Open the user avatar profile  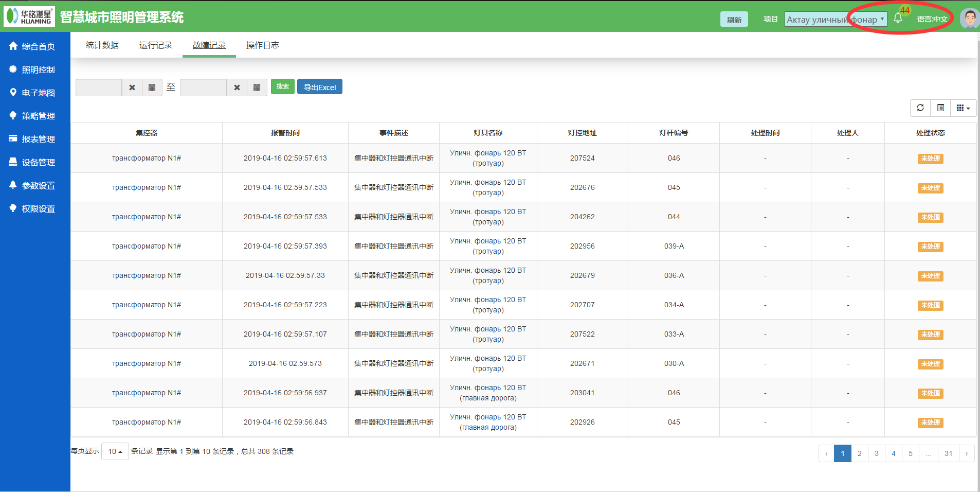(970, 19)
